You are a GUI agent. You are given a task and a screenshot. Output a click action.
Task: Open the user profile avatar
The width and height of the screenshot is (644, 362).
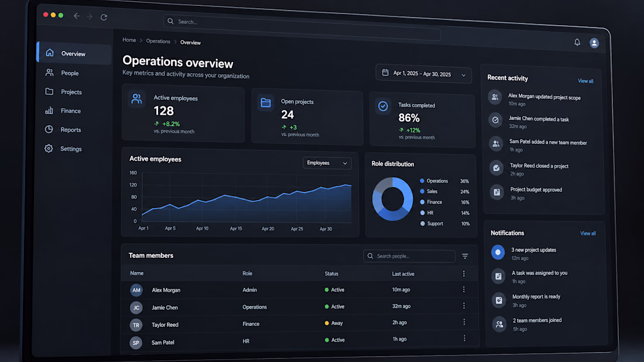(x=594, y=43)
